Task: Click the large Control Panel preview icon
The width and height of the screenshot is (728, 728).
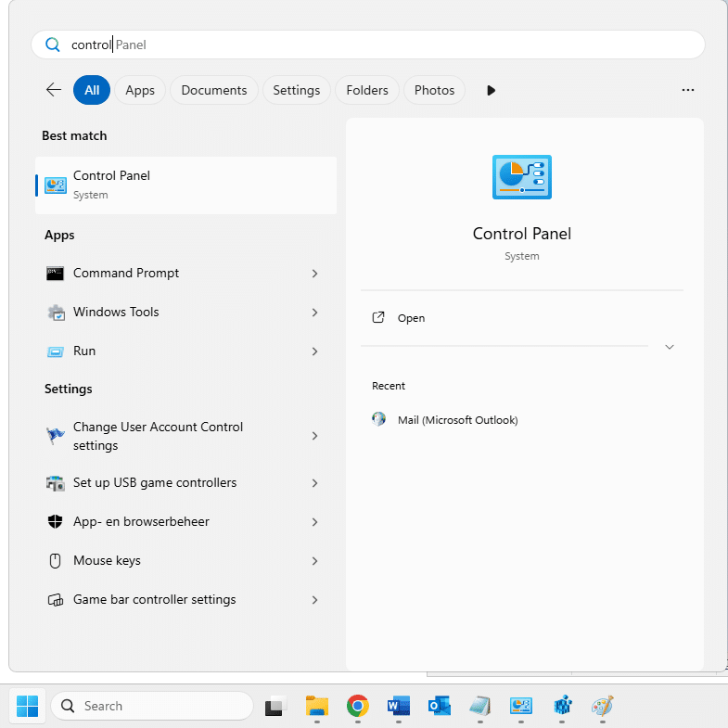Action: click(522, 177)
